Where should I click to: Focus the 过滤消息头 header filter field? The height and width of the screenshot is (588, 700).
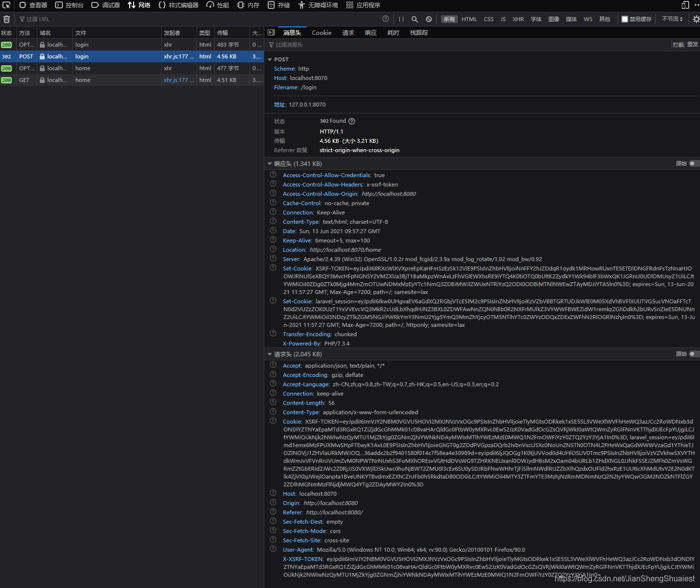click(x=467, y=45)
